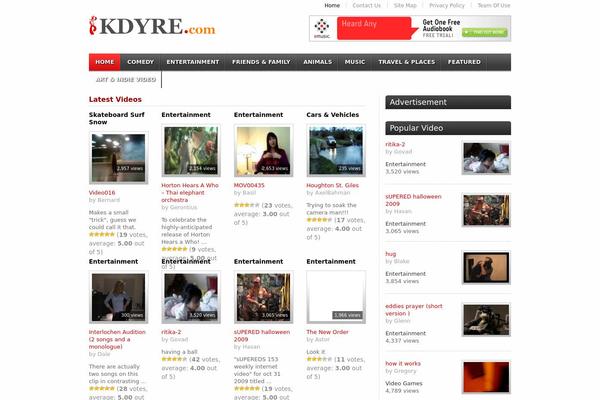600x400 pixels.
Task: Open sUPERED halloween thumbnail in Popular Video
Action: pyautogui.click(x=486, y=210)
